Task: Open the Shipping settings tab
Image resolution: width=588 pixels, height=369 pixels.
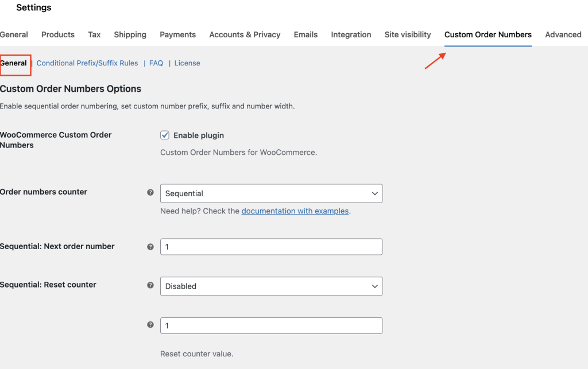Action: 130,34
